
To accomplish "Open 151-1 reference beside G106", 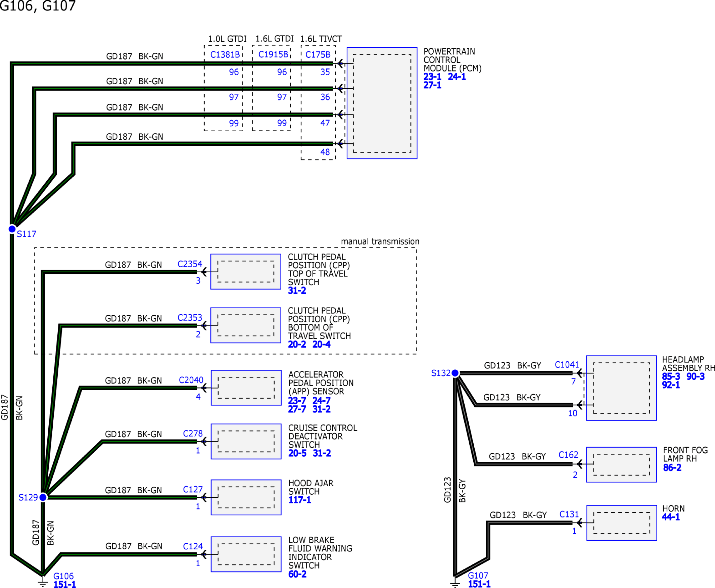I will 65,584.
